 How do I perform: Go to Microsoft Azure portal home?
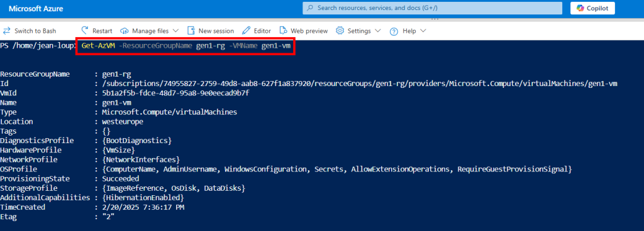[x=36, y=8]
